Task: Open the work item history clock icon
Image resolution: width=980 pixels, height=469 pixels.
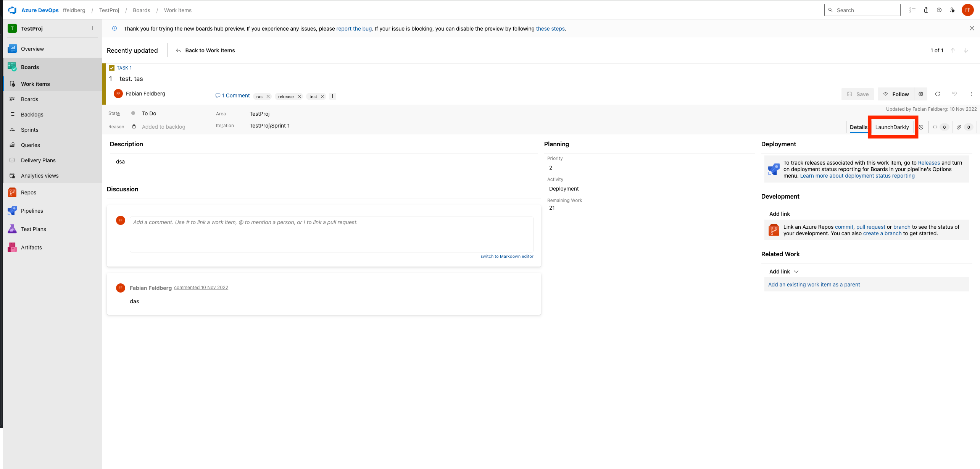Action: point(921,127)
